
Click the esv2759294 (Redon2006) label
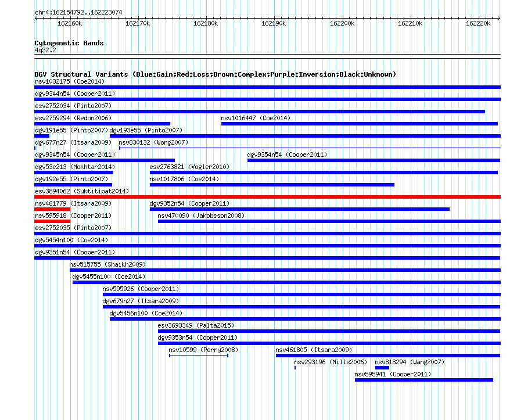click(74, 118)
